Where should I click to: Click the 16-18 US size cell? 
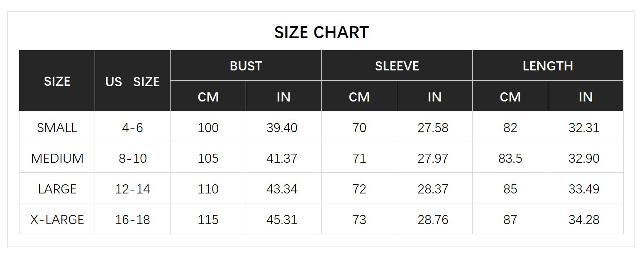132,220
